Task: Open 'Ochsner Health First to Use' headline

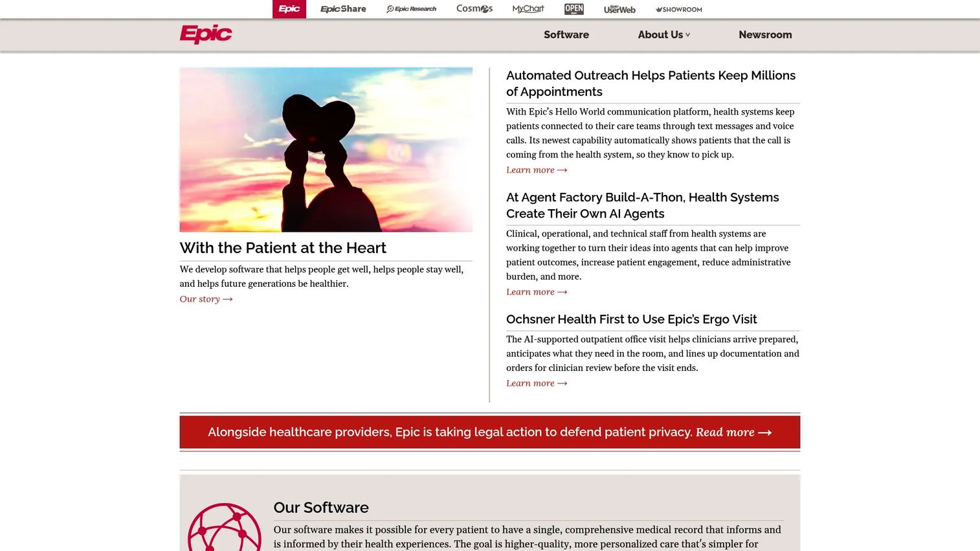Action: 631,319
